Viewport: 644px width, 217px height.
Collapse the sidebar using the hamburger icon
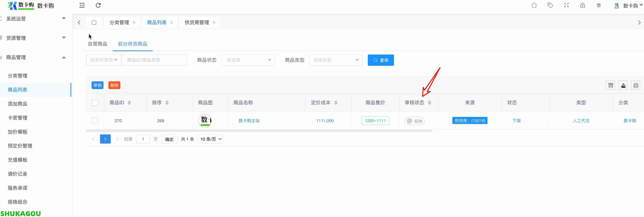pyautogui.click(x=82, y=5)
